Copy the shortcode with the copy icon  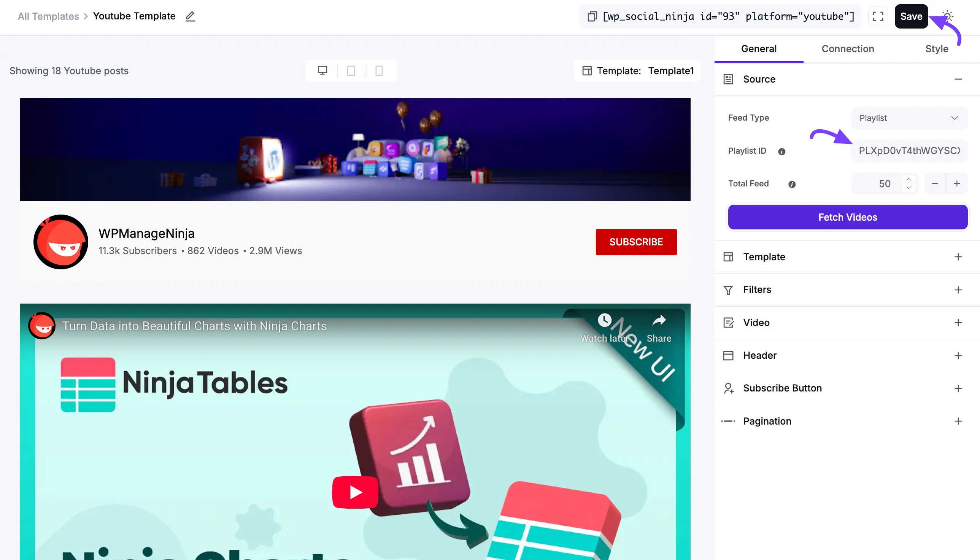tap(592, 16)
